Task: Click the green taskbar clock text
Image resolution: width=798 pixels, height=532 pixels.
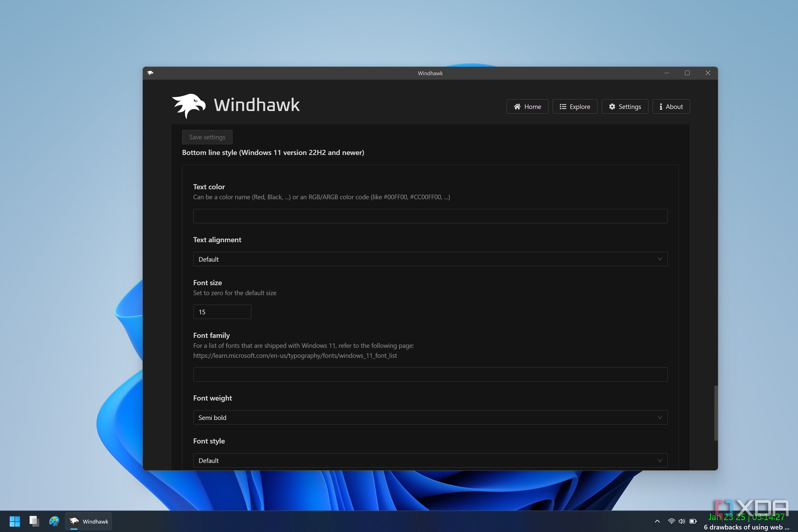Action: (746, 517)
